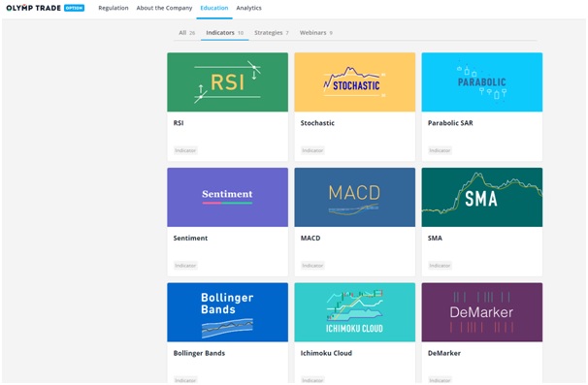Open the DeMarker thumbnail

click(482, 312)
